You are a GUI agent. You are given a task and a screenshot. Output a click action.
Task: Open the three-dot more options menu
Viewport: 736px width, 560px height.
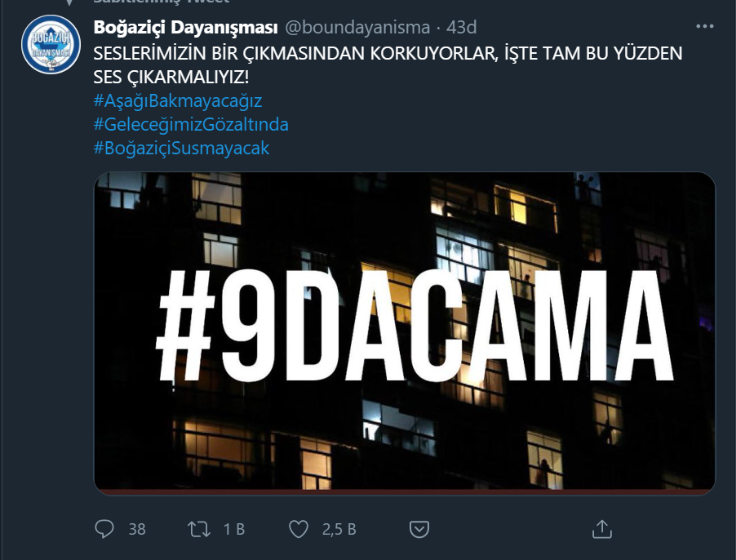(x=704, y=27)
